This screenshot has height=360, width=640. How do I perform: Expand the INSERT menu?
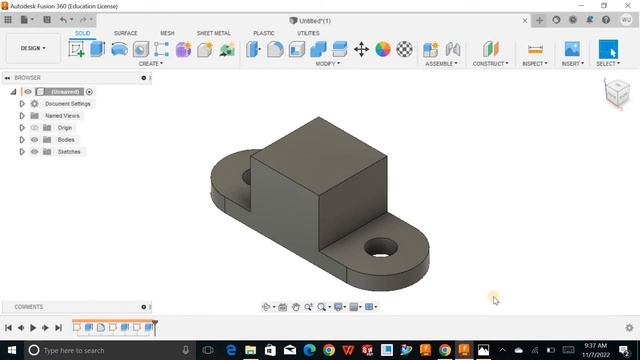click(x=573, y=64)
